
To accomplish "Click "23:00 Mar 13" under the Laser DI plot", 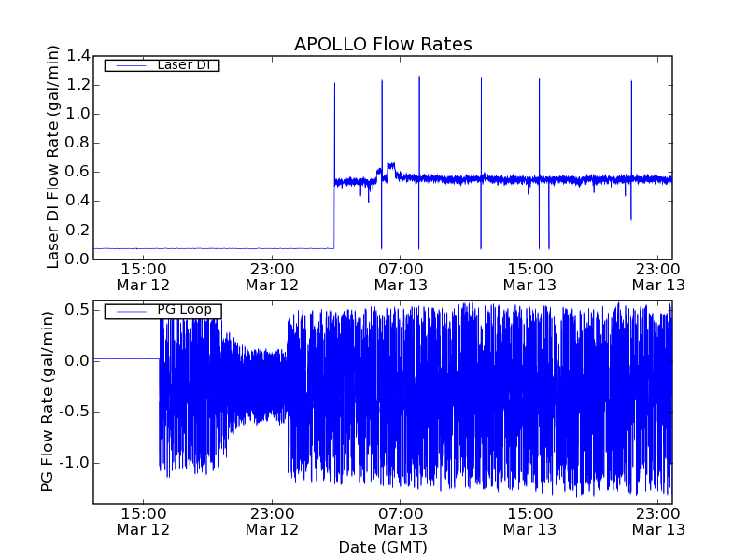I will click(x=658, y=277).
